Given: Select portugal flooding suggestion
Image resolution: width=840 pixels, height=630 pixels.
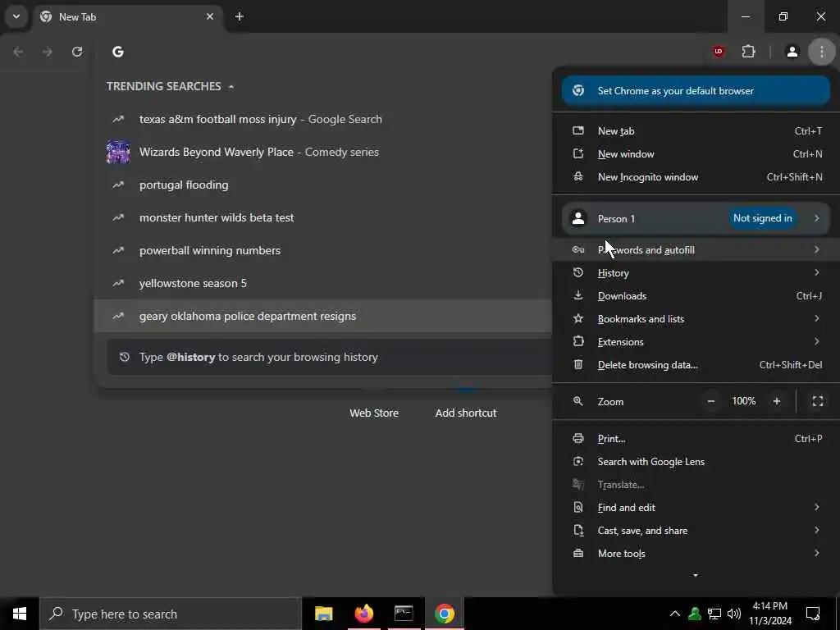Looking at the screenshot, I should point(323,185).
